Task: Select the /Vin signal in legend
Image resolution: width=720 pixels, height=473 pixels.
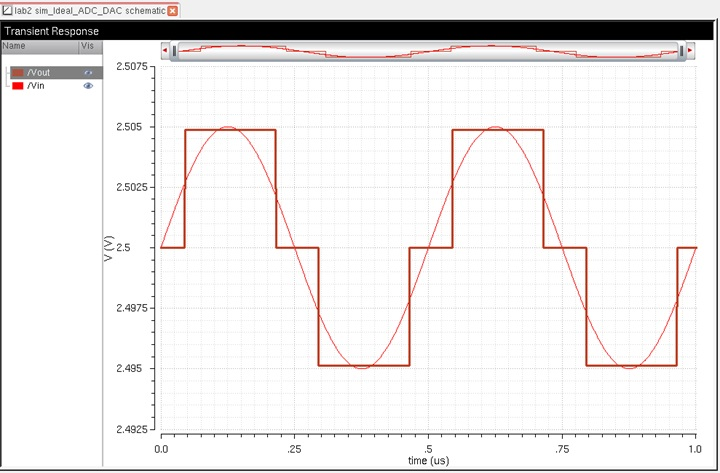Action: pos(36,86)
